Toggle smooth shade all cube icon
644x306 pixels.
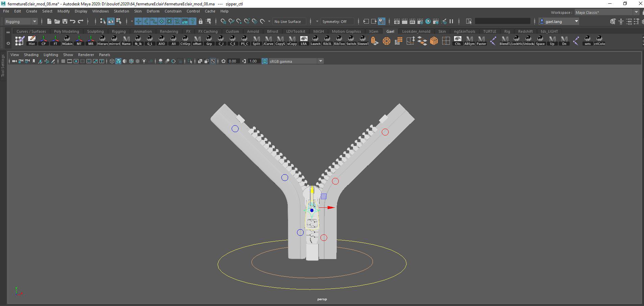click(x=118, y=61)
